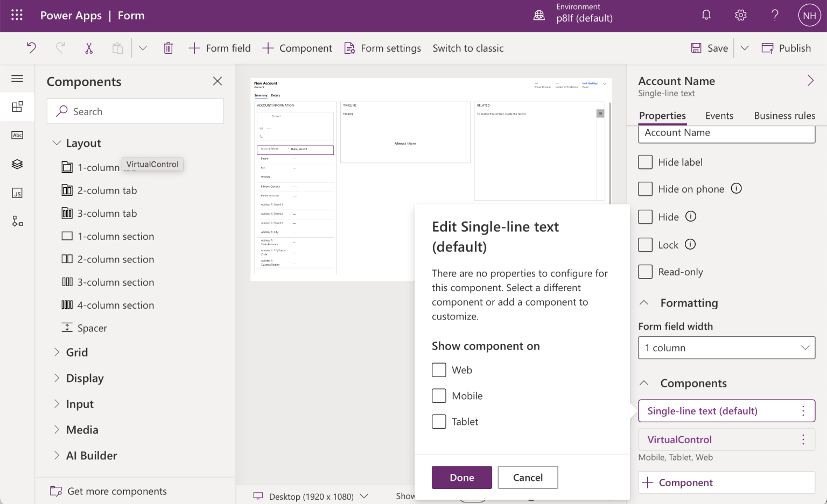Open tree view layers icon in sidebar
The height and width of the screenshot is (504, 827).
point(17,164)
